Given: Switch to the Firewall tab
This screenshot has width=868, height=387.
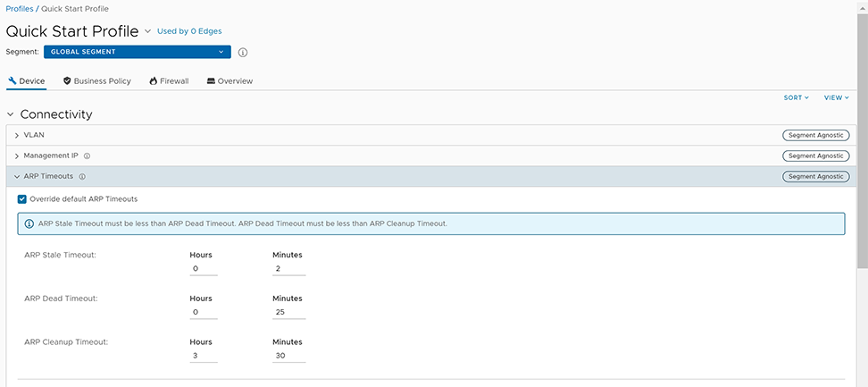Looking at the screenshot, I should [x=174, y=81].
